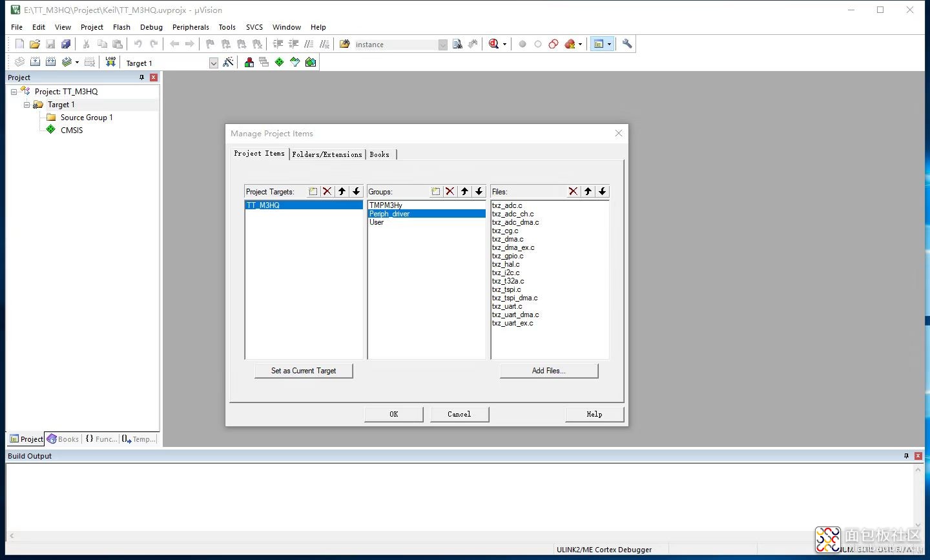Open the Project menu
Viewport: 930px width, 560px height.
coord(92,27)
